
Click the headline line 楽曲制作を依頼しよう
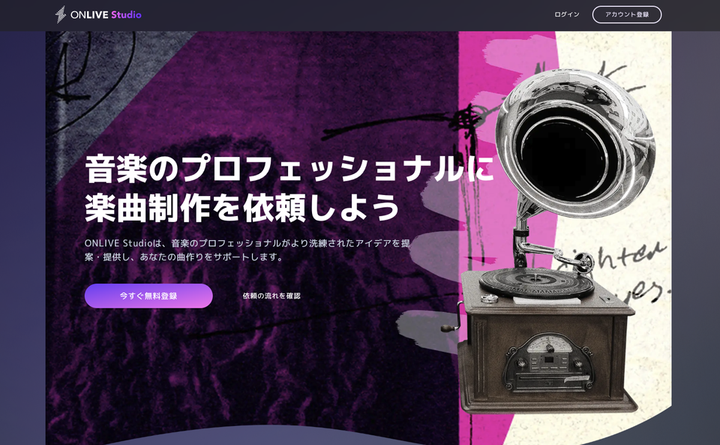(x=242, y=208)
